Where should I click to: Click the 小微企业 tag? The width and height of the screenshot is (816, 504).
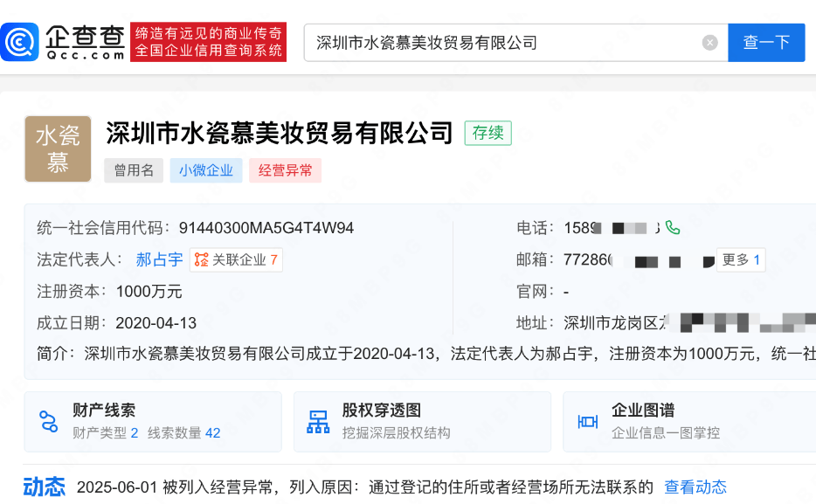point(206,170)
